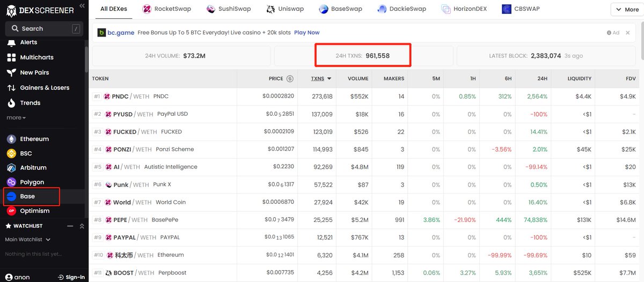644x282 pixels.
Task: Click the Watchlist star icon
Action: pos(8,226)
